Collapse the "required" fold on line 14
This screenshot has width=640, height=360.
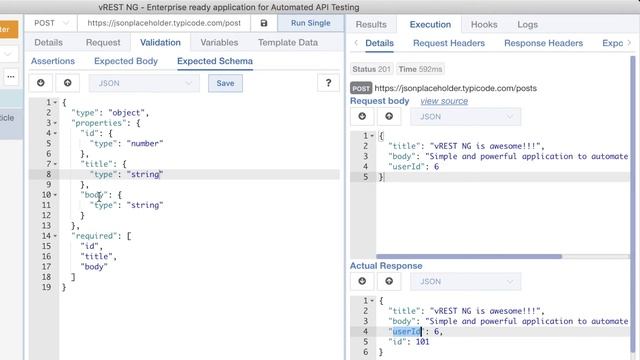(55, 236)
